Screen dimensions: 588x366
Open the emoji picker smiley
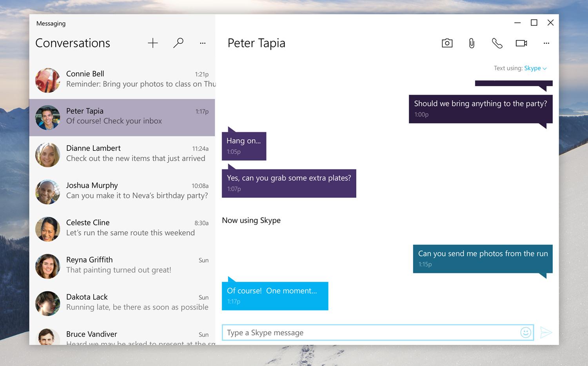tap(526, 332)
